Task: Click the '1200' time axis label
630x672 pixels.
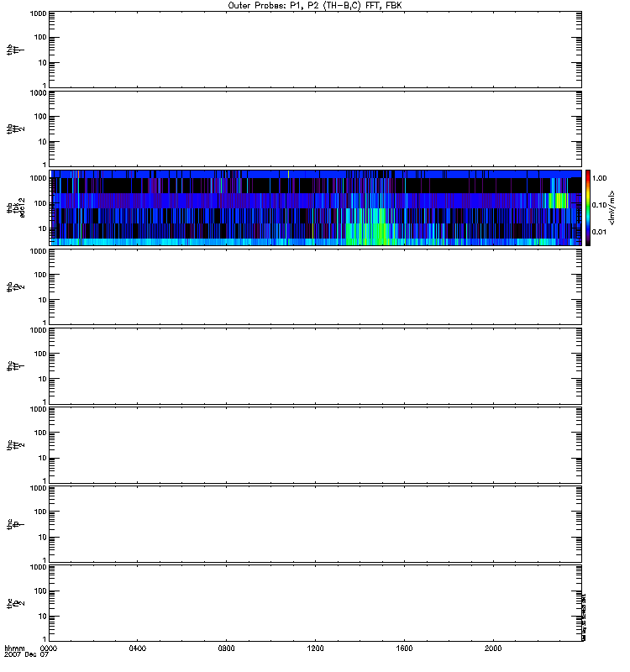Action: [x=316, y=648]
